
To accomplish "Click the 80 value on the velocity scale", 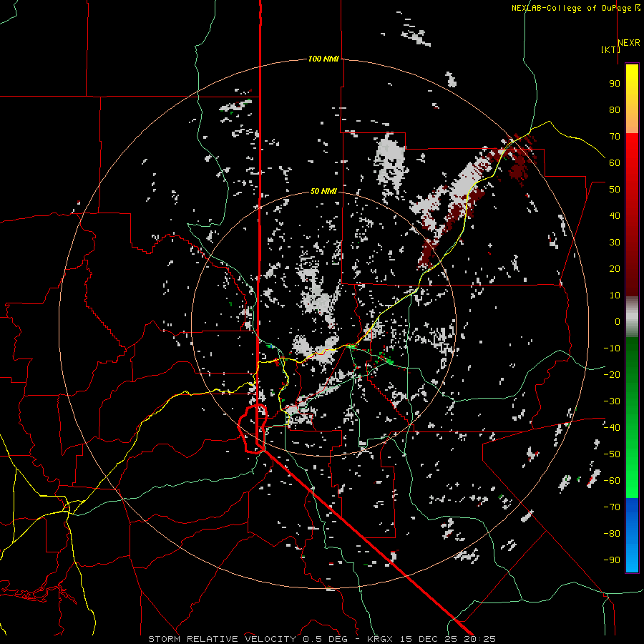I will (x=615, y=109).
